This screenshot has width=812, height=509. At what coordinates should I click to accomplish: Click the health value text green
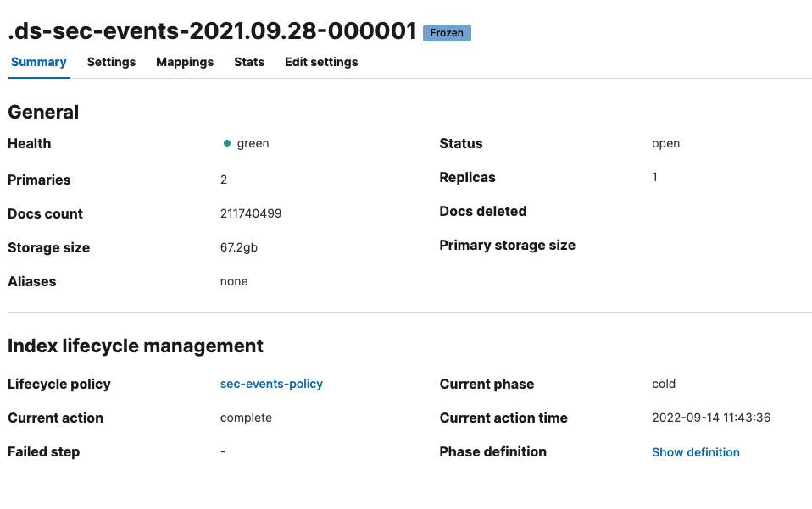[253, 143]
